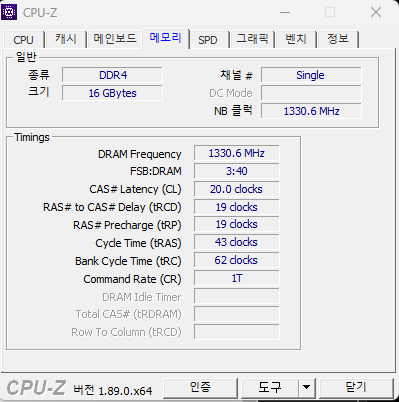Viewport: 399px width, 402px height.
Task: Click the empty Total CAS# (tRDRAM) field
Action: coord(237,314)
